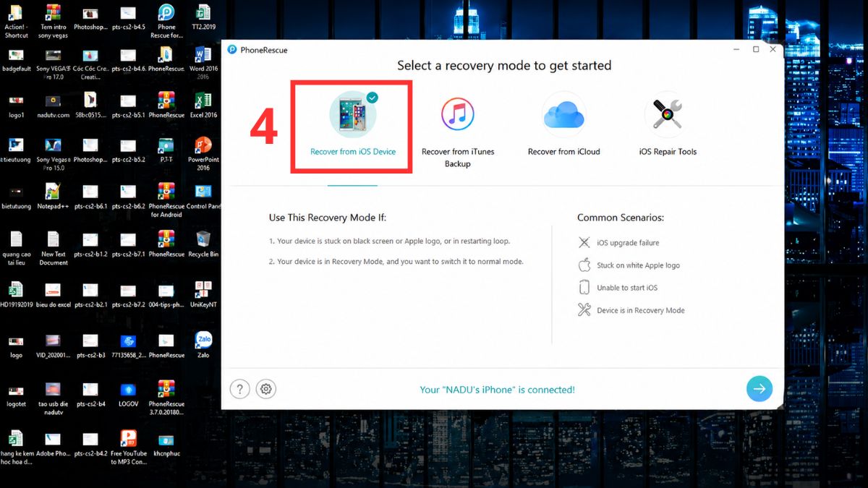Select the Recover from iCloud cloud icon
This screenshot has width=868, height=488.
(x=563, y=114)
